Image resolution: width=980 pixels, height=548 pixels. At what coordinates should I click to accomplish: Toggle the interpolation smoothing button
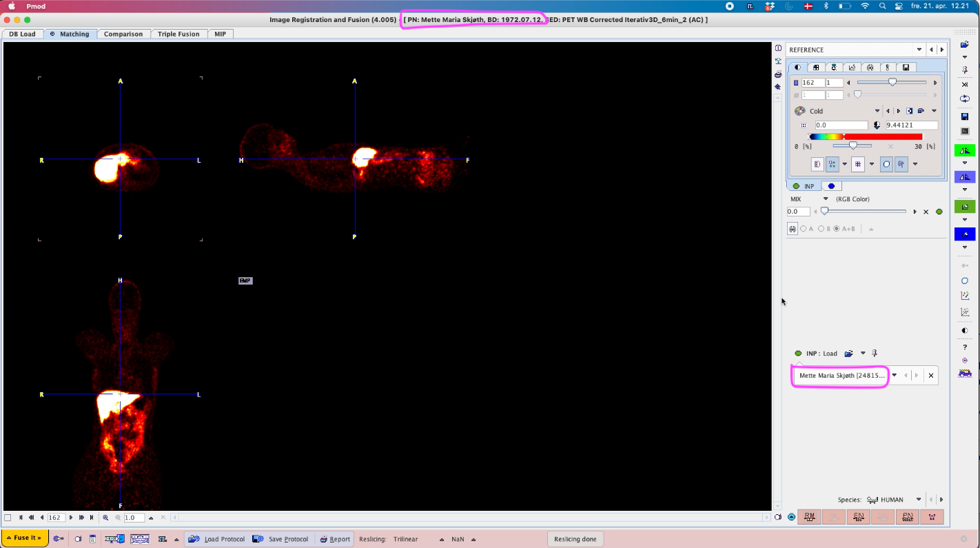tap(833, 164)
